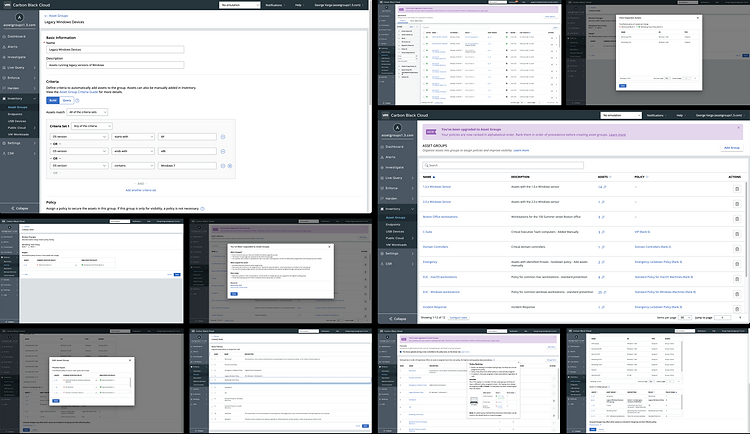Click the Name field containing Legacy Windows Devices
Screen dimensions: 750x434
point(115,49)
